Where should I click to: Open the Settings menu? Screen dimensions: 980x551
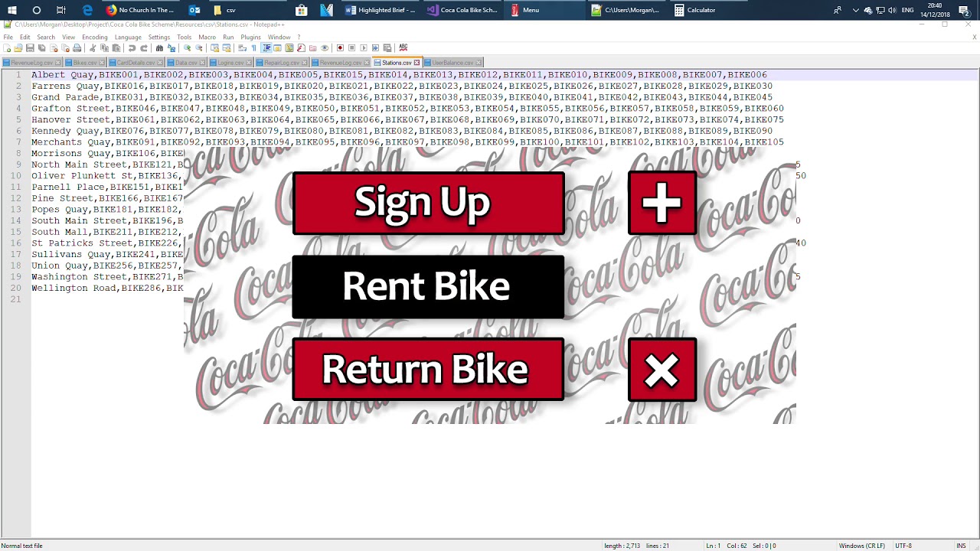pos(159,37)
